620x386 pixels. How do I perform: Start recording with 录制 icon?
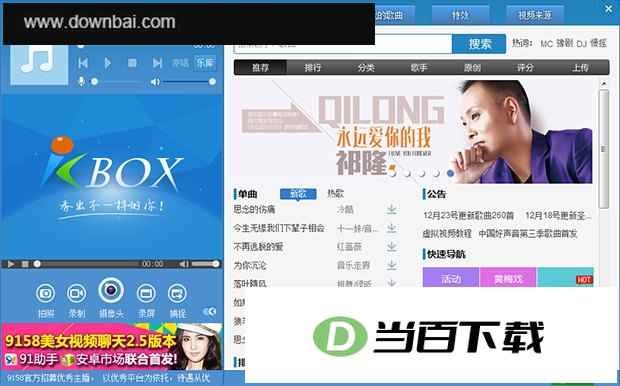click(x=77, y=300)
